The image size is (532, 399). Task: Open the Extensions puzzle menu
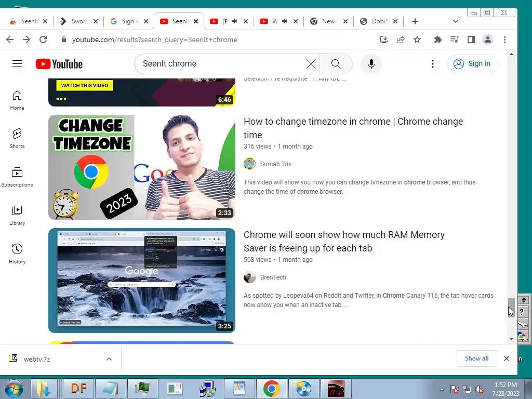[x=437, y=39]
